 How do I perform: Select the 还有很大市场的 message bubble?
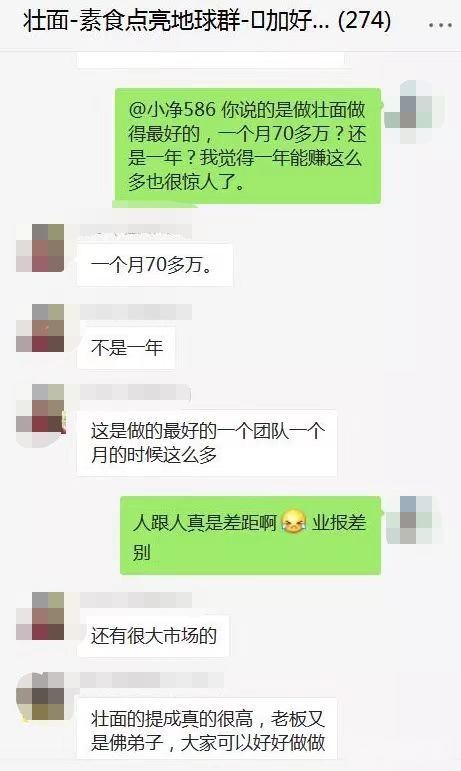(153, 636)
